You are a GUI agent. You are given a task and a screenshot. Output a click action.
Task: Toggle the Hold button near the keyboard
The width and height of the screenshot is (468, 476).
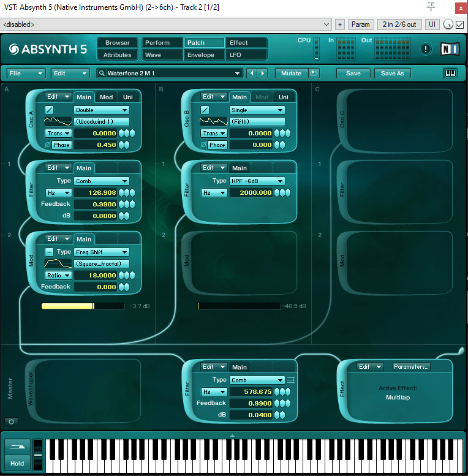[x=17, y=463]
